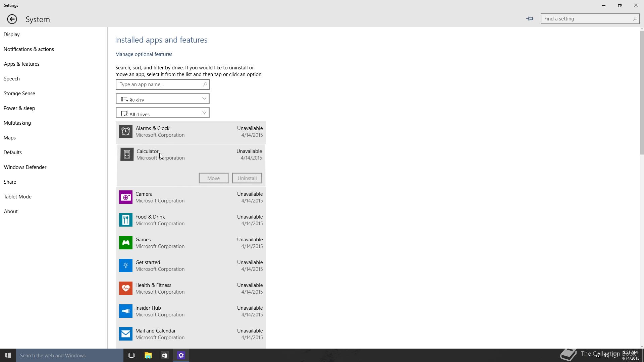Image resolution: width=644 pixels, height=362 pixels.
Task: Open the Store from taskbar
Action: (x=164, y=355)
